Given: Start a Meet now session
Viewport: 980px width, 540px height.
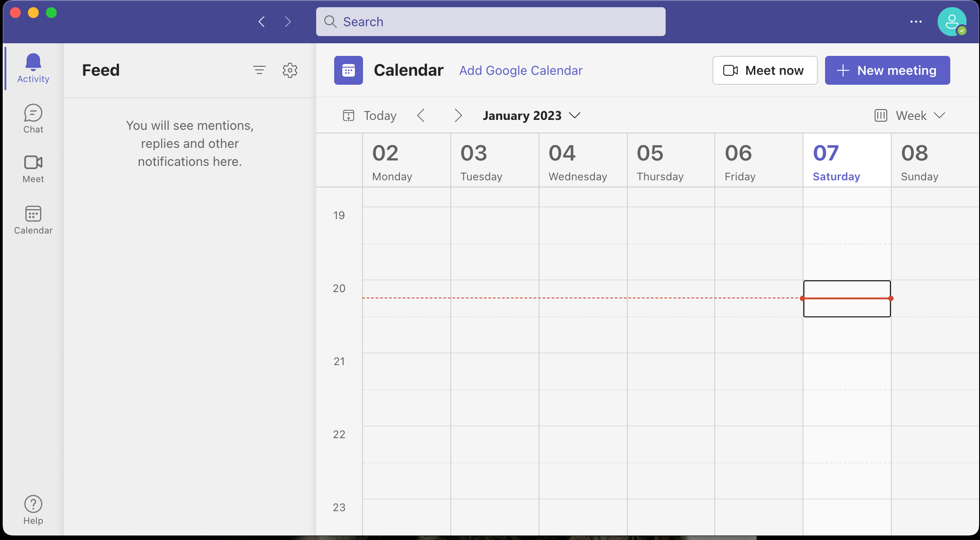Looking at the screenshot, I should tap(765, 70).
